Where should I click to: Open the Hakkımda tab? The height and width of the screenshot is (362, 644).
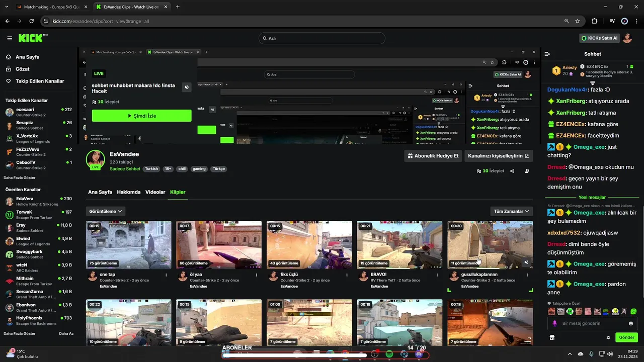click(129, 192)
